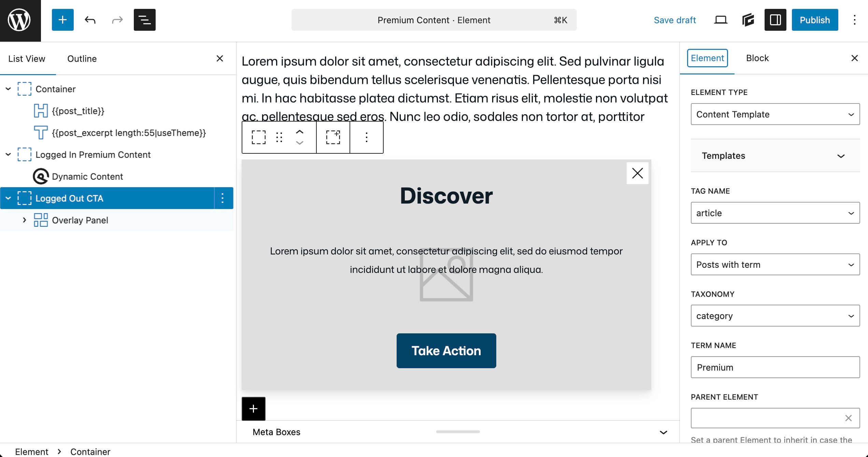This screenshot has height=457, width=868.
Task: Click the undo arrow icon
Action: point(90,20)
